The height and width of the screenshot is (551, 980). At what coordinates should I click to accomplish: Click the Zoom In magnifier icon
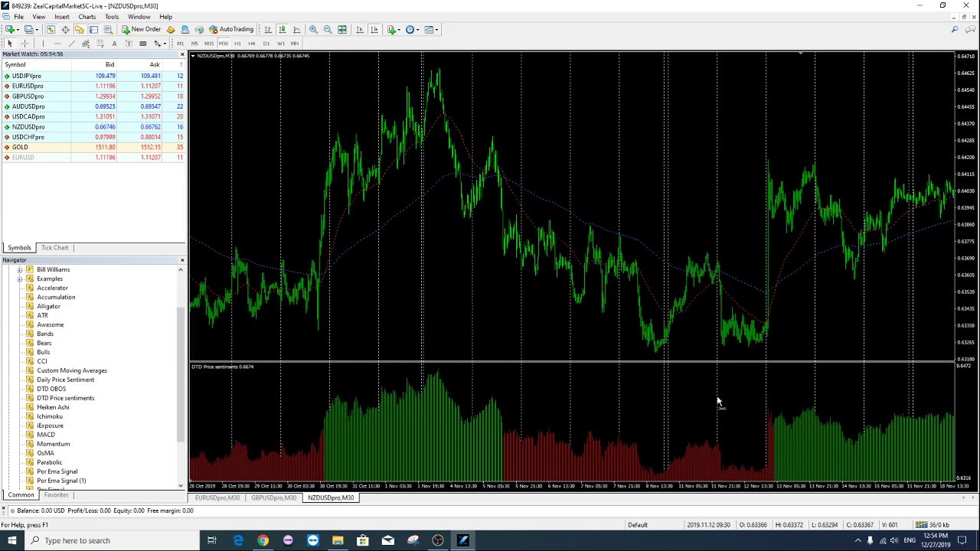click(313, 29)
